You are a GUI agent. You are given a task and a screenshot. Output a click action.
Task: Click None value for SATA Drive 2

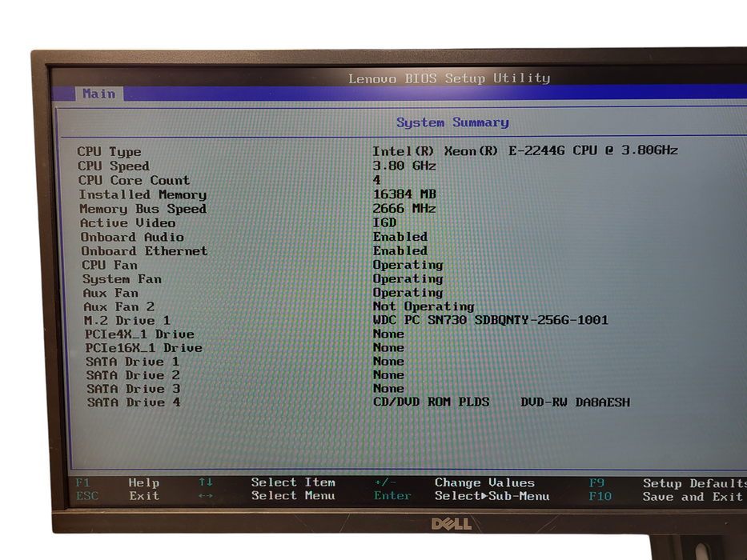388,374
